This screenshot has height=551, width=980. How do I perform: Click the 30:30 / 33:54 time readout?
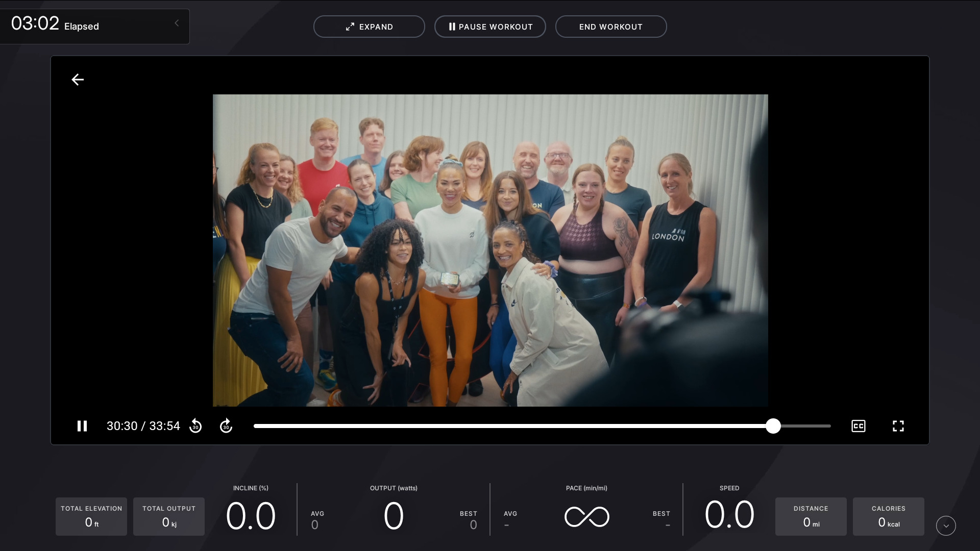143,426
